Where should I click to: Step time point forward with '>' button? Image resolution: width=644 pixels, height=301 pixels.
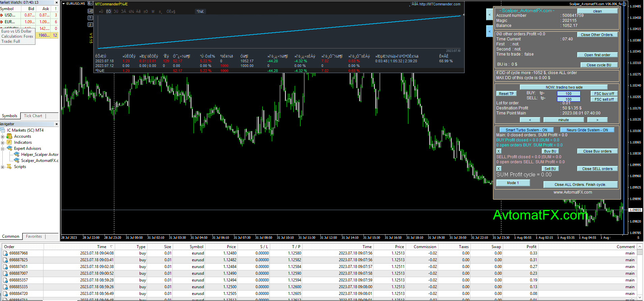[x=597, y=120]
